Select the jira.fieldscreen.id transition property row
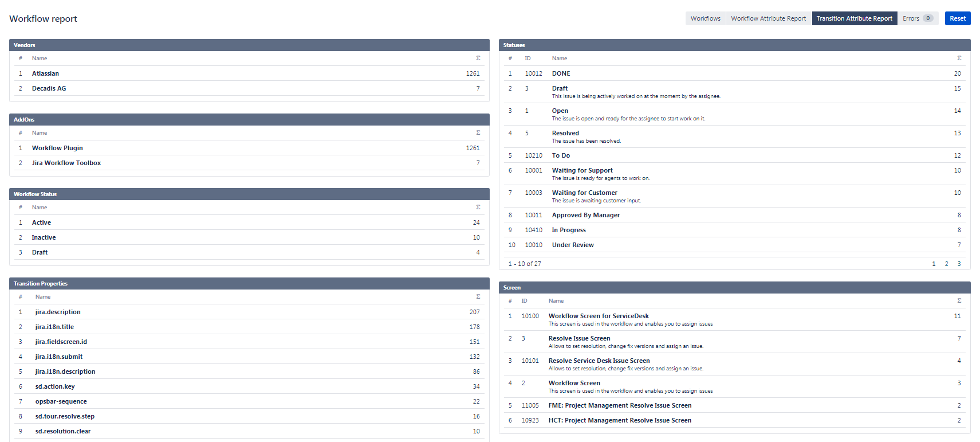This screenshot has height=442, width=980. pos(61,342)
